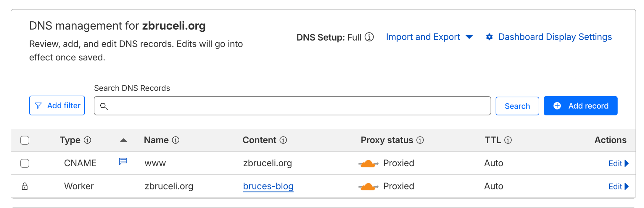The image size is (644, 208).
Task: Check the CNAME www record checkbox
Action: [x=25, y=163]
